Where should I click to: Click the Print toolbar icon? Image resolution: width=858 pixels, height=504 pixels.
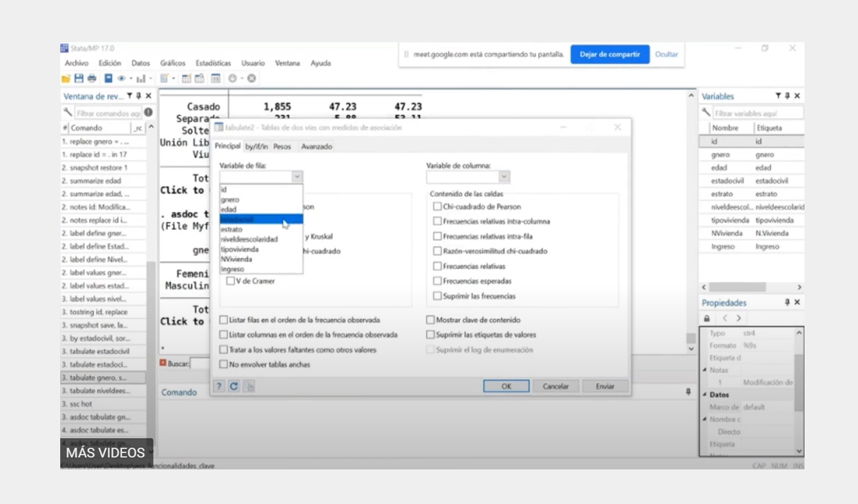coord(92,79)
